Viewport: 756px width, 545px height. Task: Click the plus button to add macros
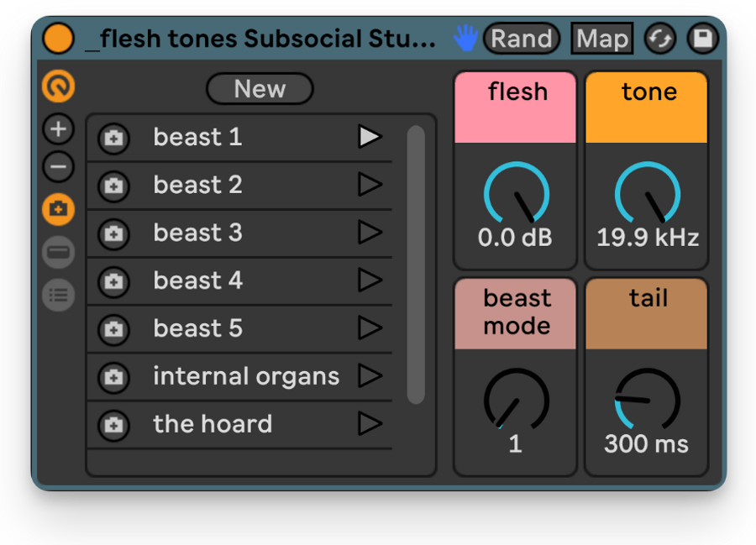[58, 129]
